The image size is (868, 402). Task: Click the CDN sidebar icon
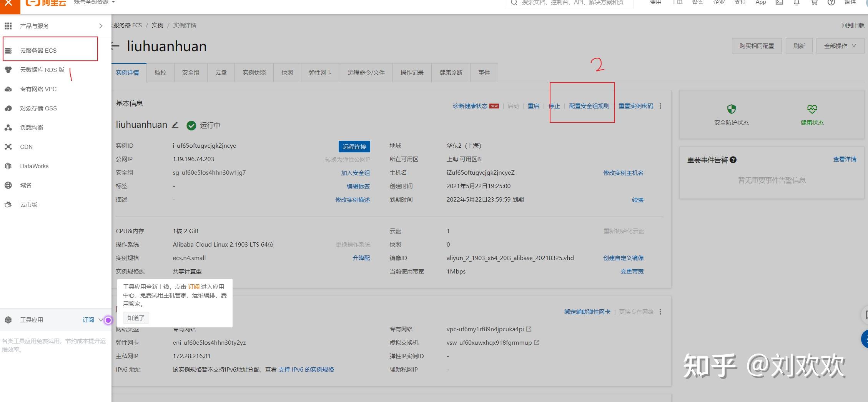8,147
